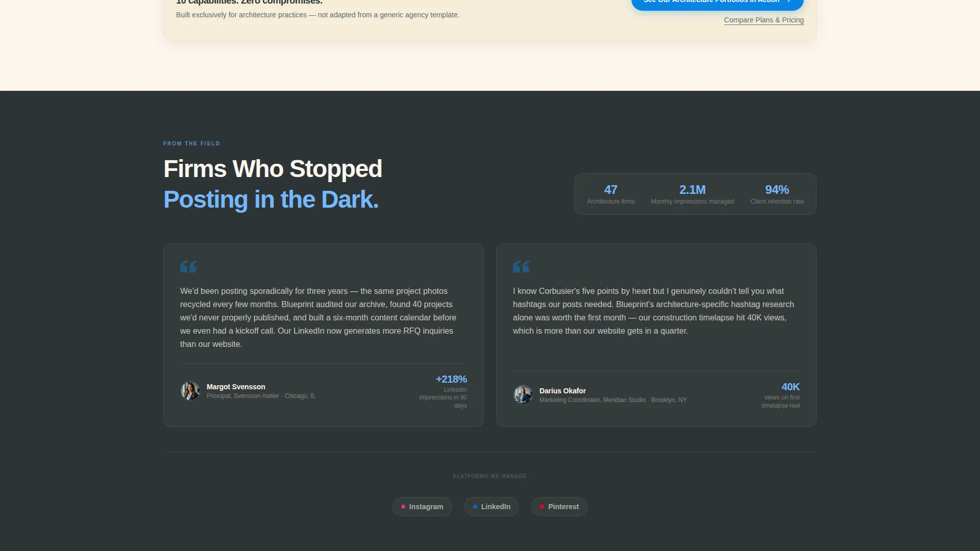
Task: Click the '+218%' LinkedIn impressions figure
Action: click(x=451, y=379)
